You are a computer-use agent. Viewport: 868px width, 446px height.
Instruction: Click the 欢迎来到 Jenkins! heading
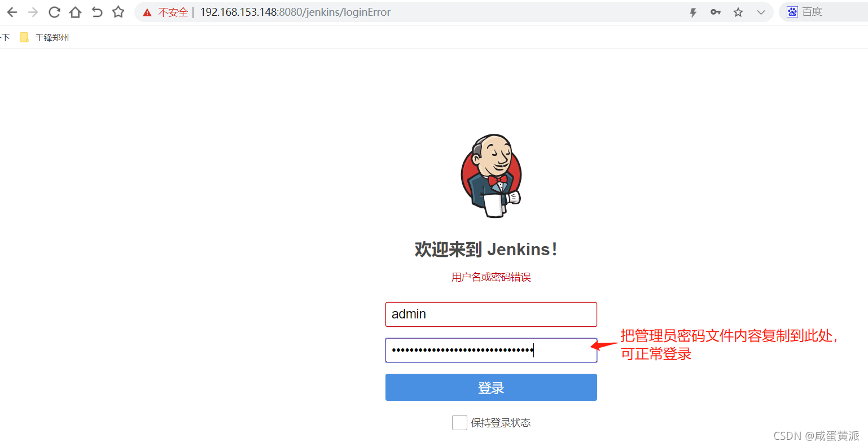pos(486,249)
